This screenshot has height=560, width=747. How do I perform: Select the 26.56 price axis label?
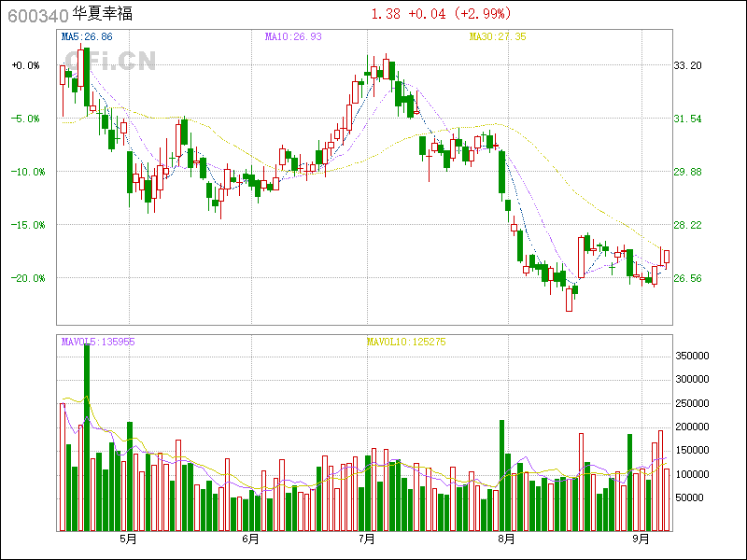(x=688, y=278)
